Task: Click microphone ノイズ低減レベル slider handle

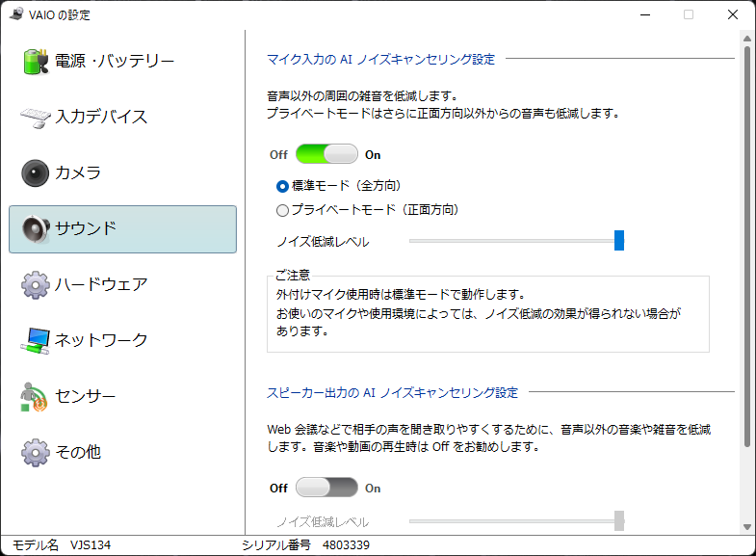Action: click(x=619, y=240)
